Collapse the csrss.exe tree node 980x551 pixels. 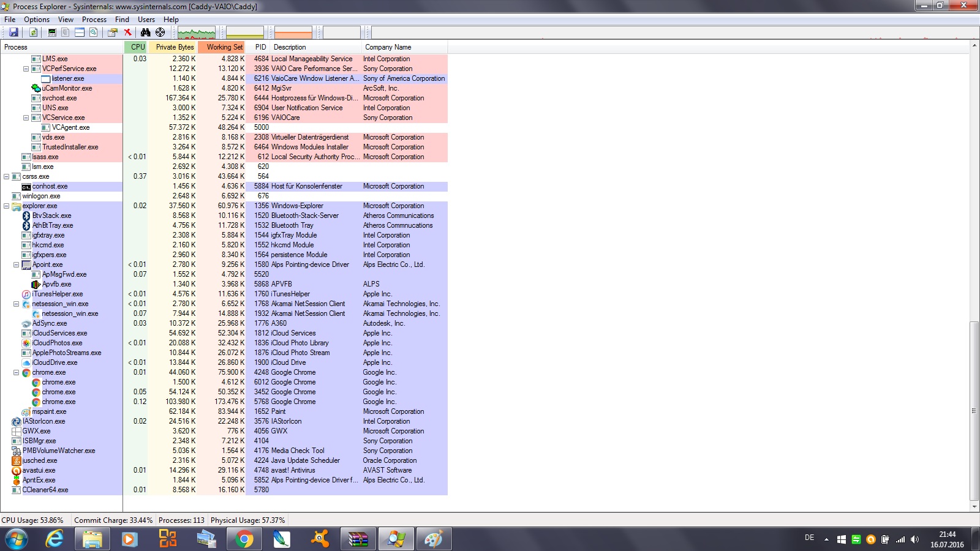[x=6, y=176]
